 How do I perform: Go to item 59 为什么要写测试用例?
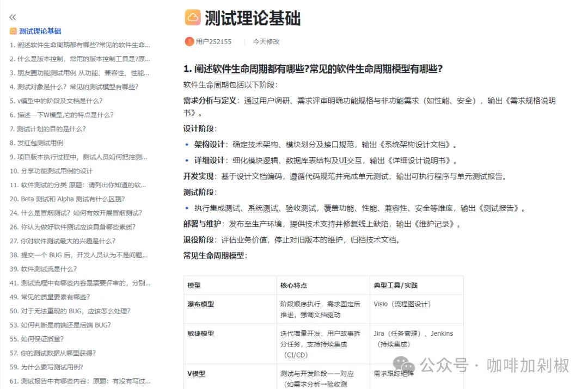(46, 367)
